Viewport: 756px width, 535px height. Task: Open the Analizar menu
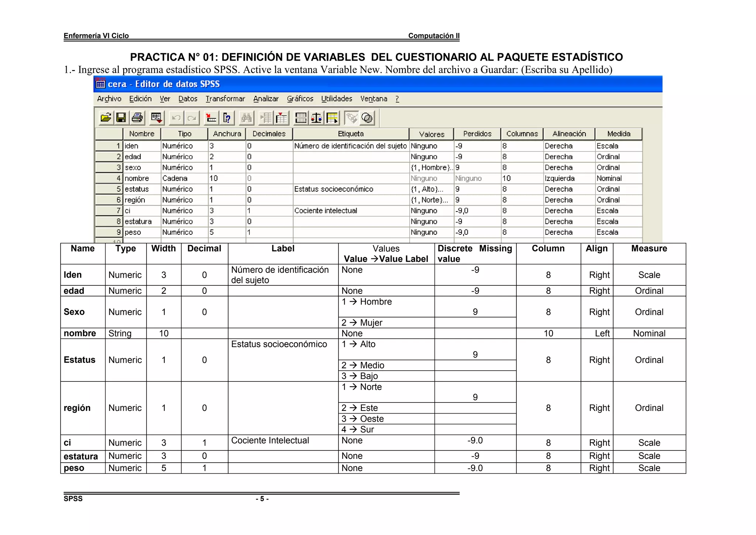tap(266, 99)
